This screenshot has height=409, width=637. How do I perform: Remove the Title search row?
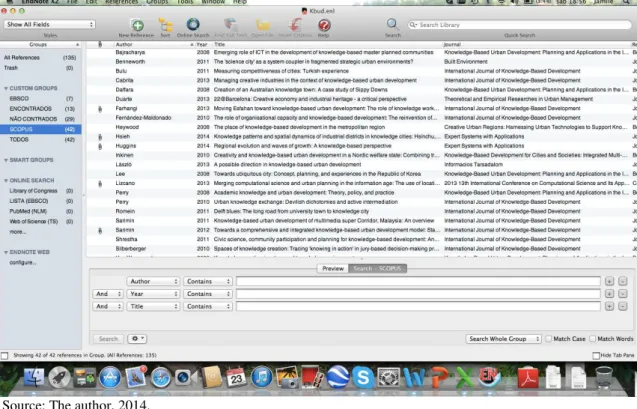pyautogui.click(x=622, y=306)
